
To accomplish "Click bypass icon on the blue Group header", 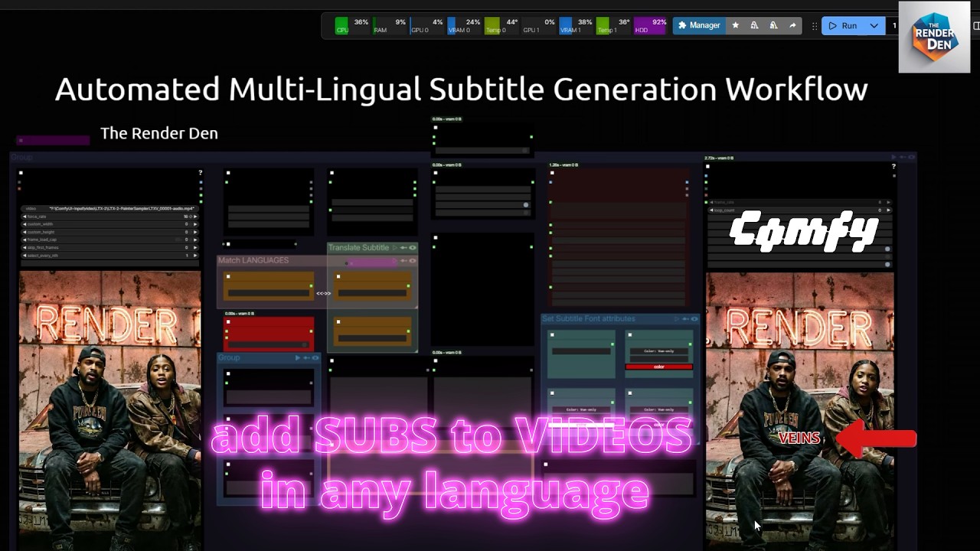I will point(306,357).
